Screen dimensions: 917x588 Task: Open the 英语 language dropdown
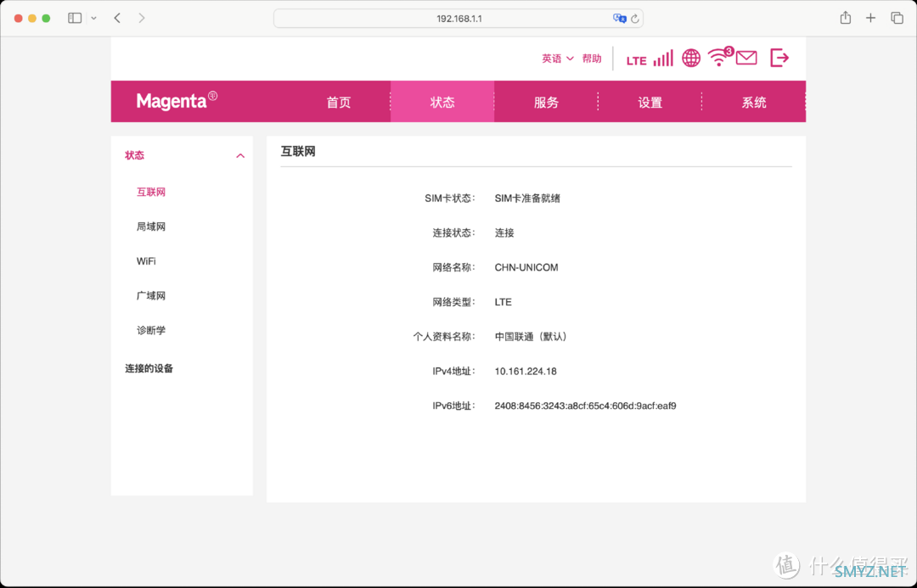(x=558, y=59)
